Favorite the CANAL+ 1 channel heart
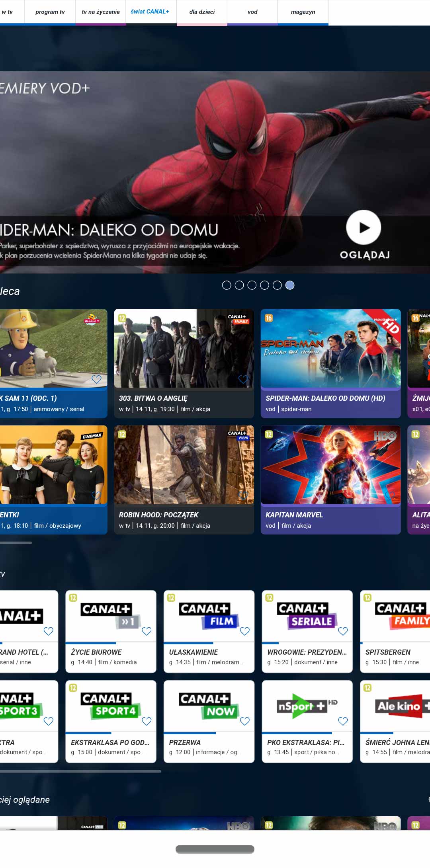430x868 pixels. click(x=147, y=631)
